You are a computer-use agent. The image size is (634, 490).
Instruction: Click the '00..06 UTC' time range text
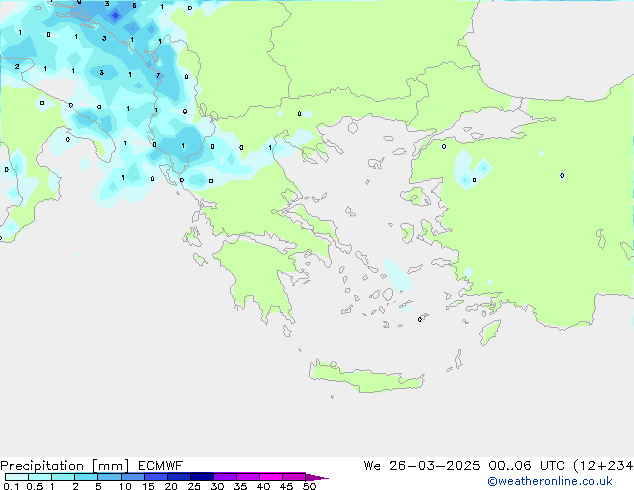pos(526,466)
